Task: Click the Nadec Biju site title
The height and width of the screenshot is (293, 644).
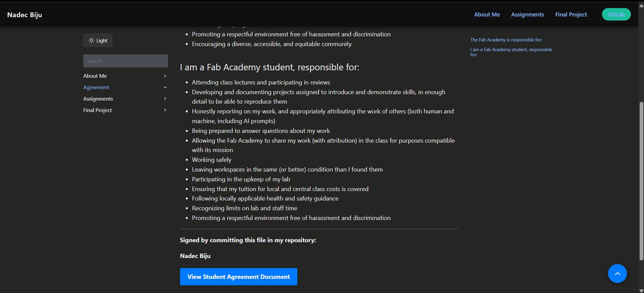Action: click(x=25, y=14)
